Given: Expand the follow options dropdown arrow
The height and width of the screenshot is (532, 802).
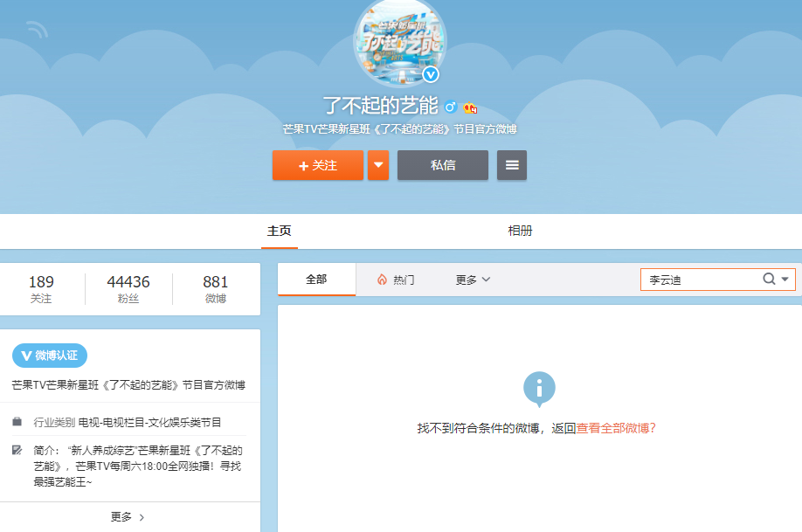Looking at the screenshot, I should [x=378, y=165].
